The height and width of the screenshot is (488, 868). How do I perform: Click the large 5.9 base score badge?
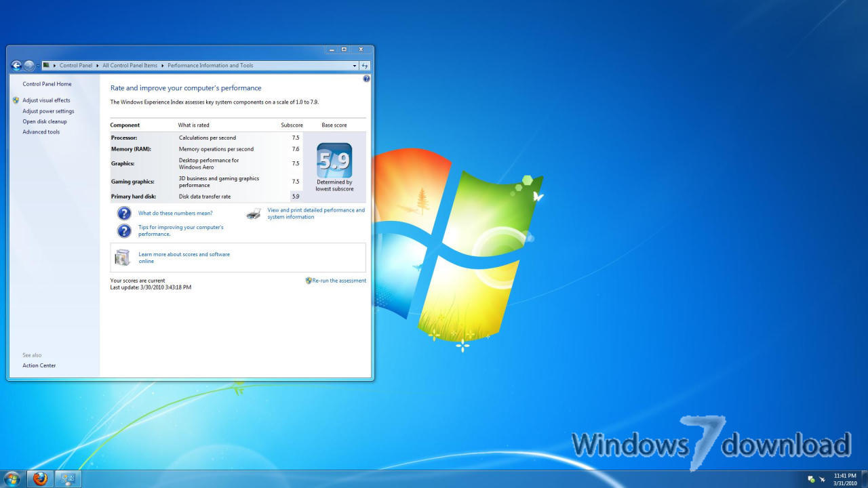334,161
